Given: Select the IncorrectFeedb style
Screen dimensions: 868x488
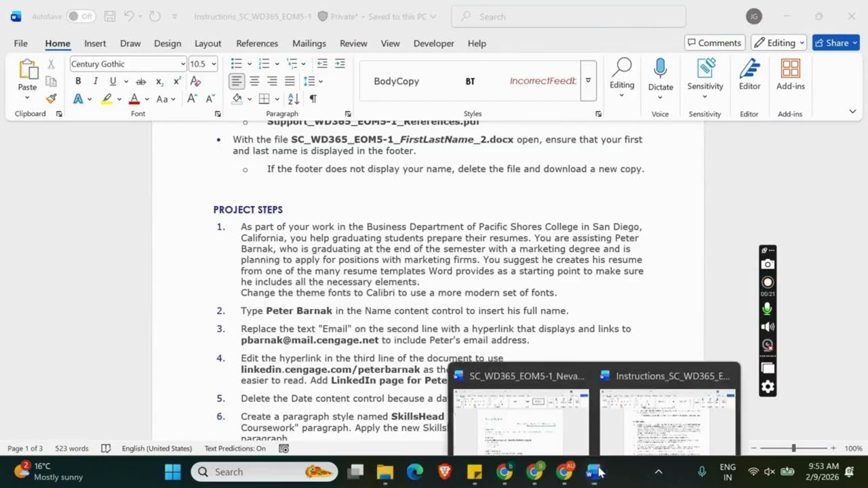Looking at the screenshot, I should pyautogui.click(x=543, y=81).
